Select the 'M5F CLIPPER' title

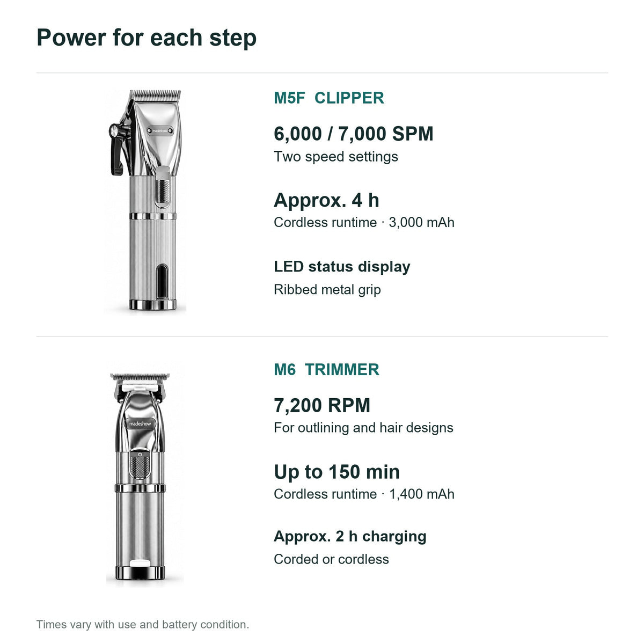click(x=329, y=98)
